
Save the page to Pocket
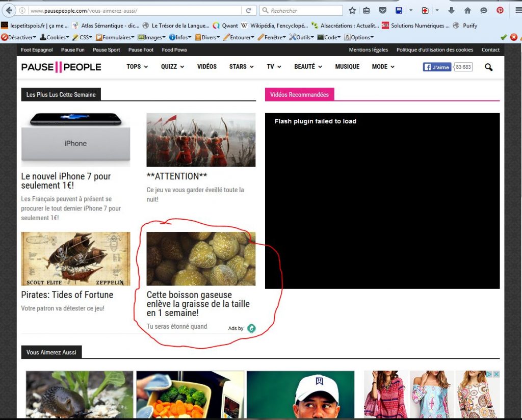pos(382,10)
